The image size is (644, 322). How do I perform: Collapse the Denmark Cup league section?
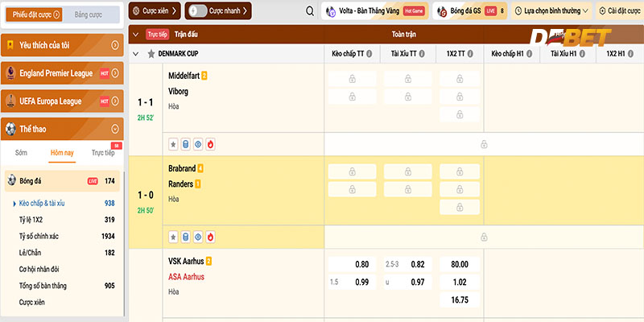(x=135, y=54)
